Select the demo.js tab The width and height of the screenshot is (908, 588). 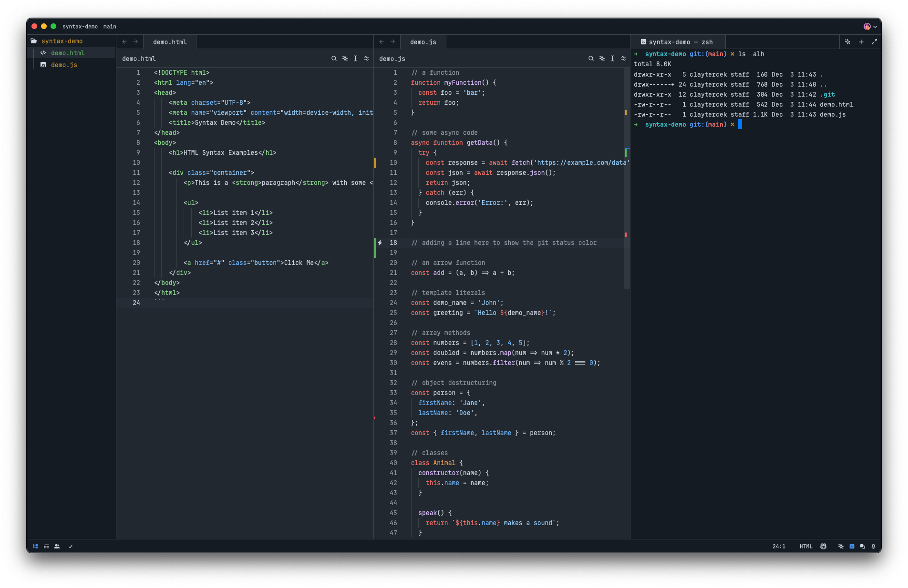[423, 42]
